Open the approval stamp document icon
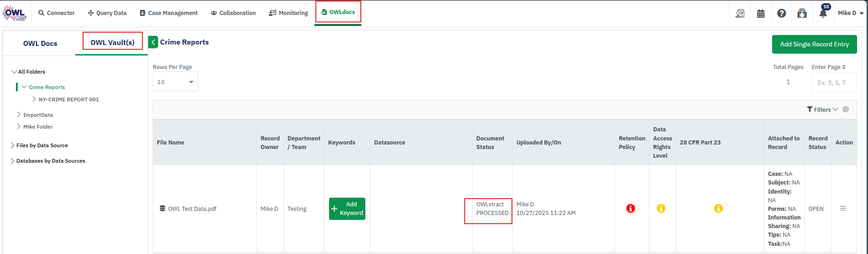The width and height of the screenshot is (868, 254). click(x=740, y=13)
